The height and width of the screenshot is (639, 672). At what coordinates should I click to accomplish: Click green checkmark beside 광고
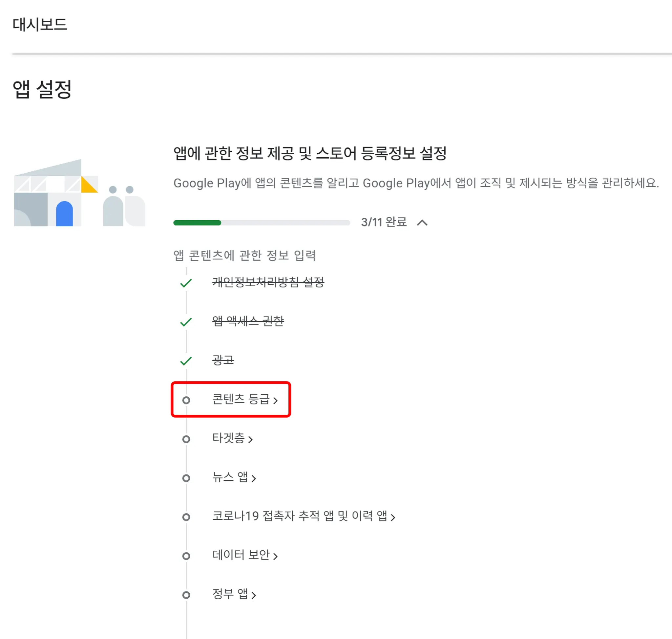(x=186, y=361)
